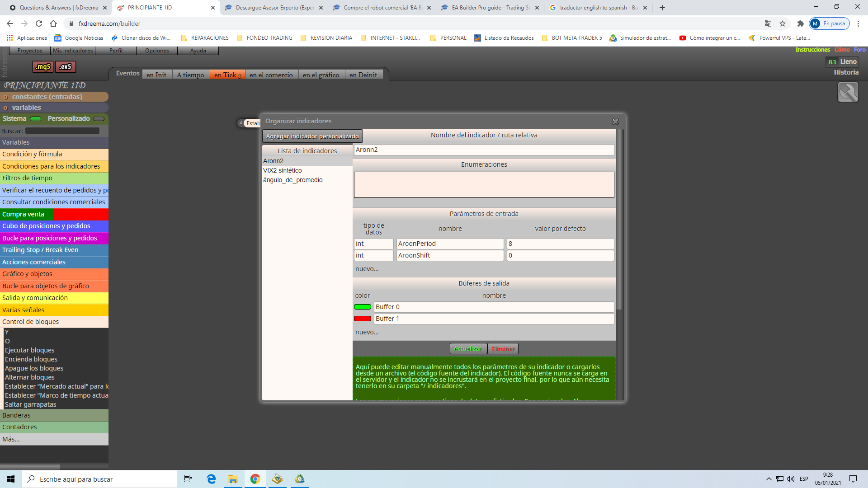This screenshot has height=488, width=868.
Task: Close the Organizar indicadores dialog
Action: [615, 122]
